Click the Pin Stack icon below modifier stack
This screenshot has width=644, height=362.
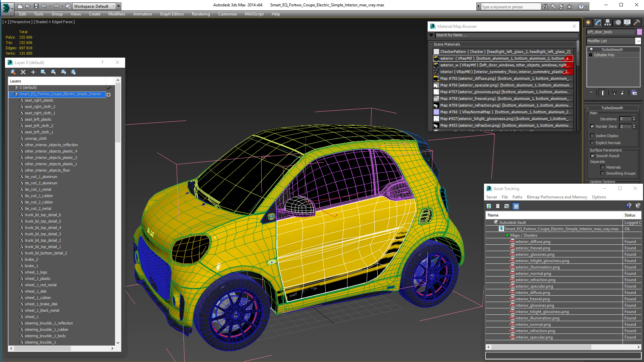591,93
